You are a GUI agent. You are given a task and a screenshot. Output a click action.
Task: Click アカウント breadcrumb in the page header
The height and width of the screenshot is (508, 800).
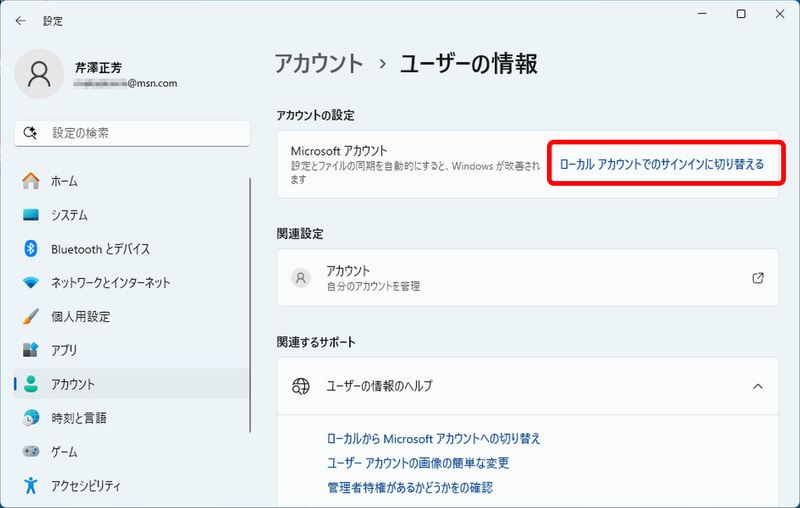coord(318,64)
